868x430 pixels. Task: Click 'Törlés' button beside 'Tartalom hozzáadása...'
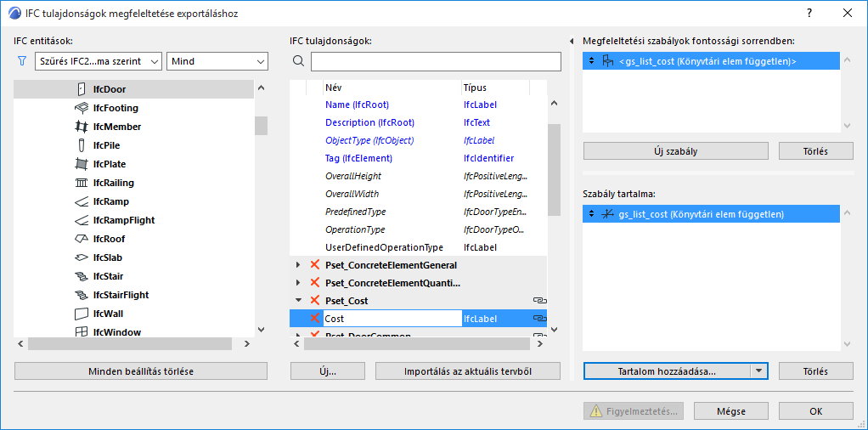point(815,371)
